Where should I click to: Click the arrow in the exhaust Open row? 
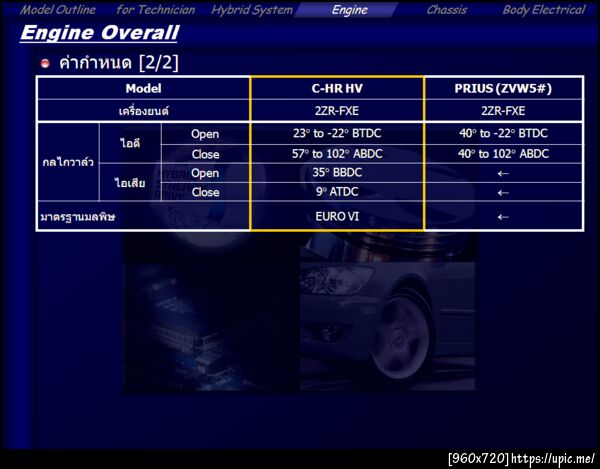(503, 173)
